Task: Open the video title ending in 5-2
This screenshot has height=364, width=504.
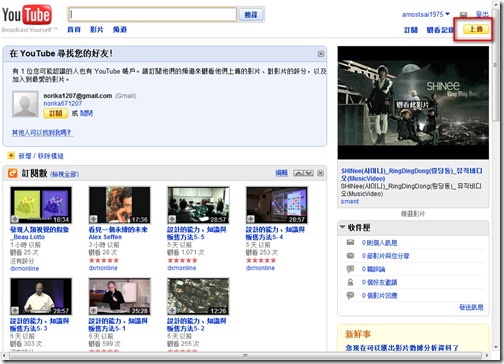Action: (x=197, y=324)
